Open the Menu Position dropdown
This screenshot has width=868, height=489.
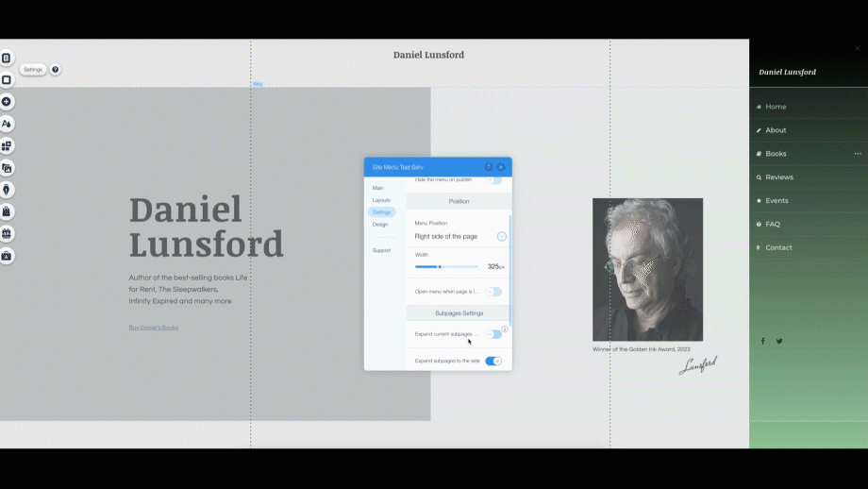tap(502, 236)
